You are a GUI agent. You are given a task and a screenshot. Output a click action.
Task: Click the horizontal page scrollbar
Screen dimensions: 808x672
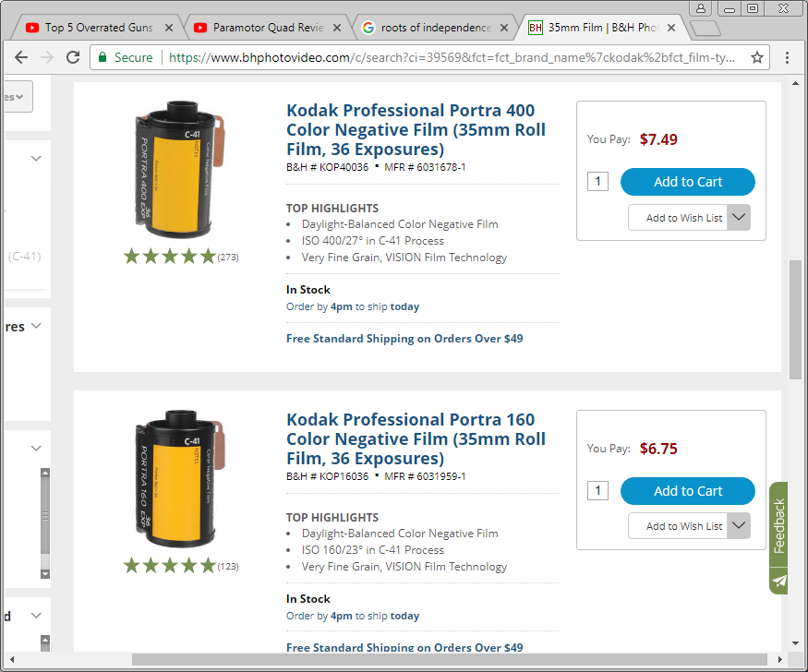[450, 659]
